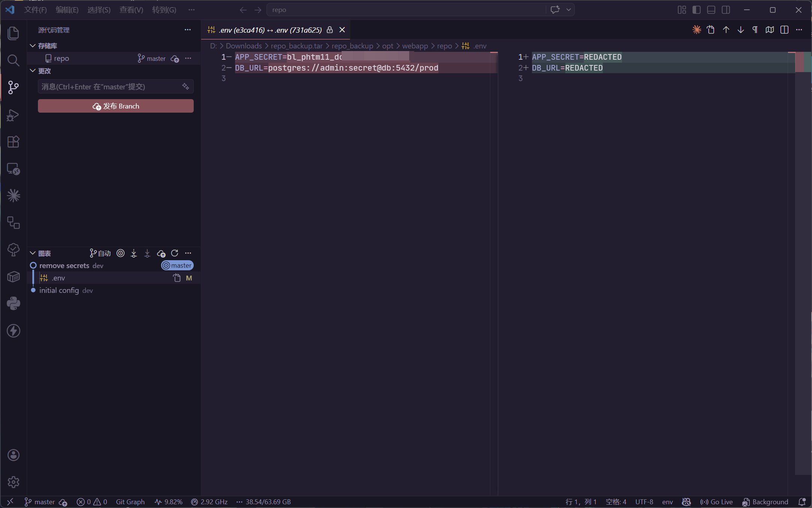
Task: Click the 发布 Branch button
Action: click(116, 106)
